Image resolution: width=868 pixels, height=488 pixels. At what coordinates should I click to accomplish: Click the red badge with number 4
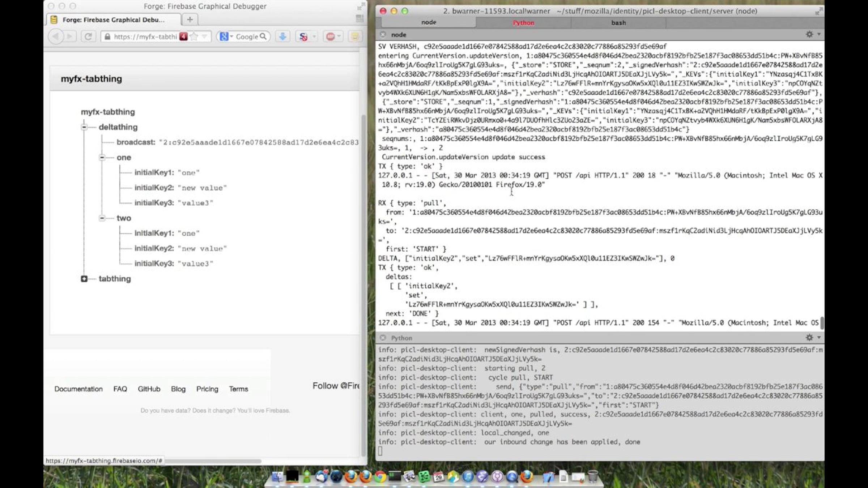point(183,37)
